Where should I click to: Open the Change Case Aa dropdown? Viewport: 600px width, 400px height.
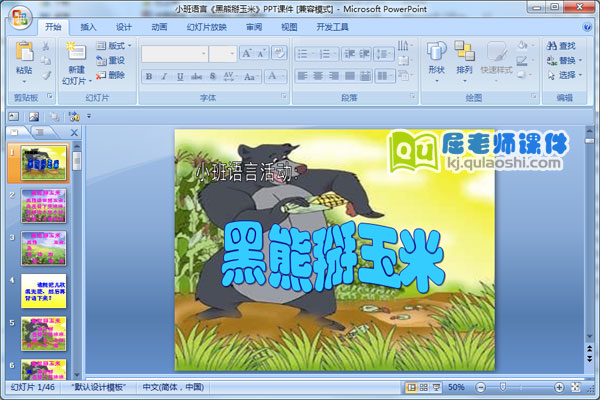[x=251, y=76]
